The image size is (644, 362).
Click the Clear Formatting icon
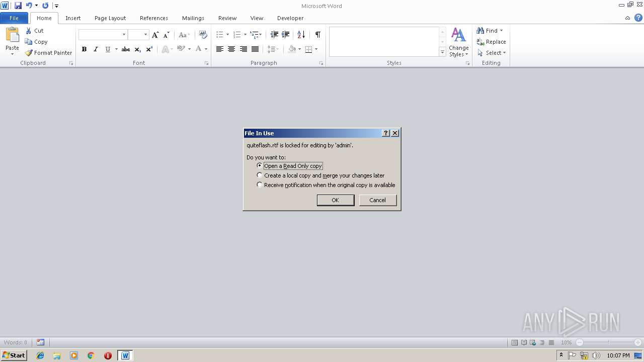(x=203, y=35)
